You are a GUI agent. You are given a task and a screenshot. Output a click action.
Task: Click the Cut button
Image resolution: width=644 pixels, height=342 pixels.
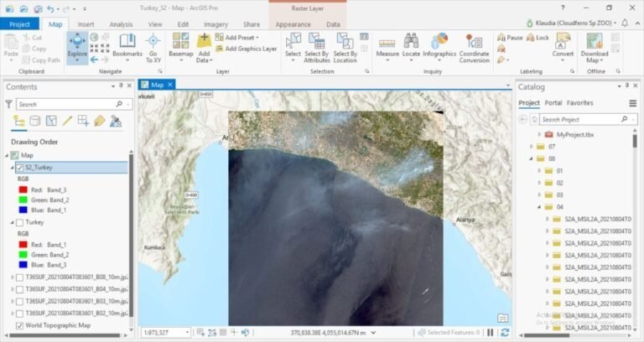pos(32,38)
